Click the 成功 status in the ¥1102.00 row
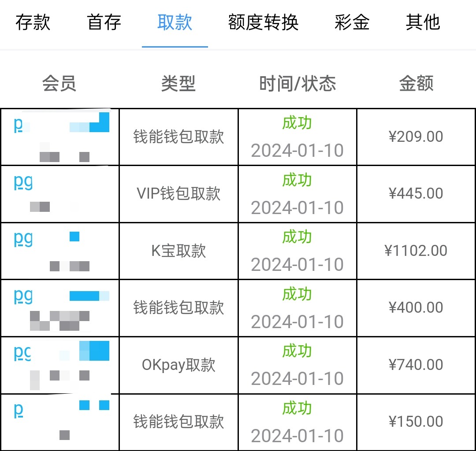 point(297,237)
